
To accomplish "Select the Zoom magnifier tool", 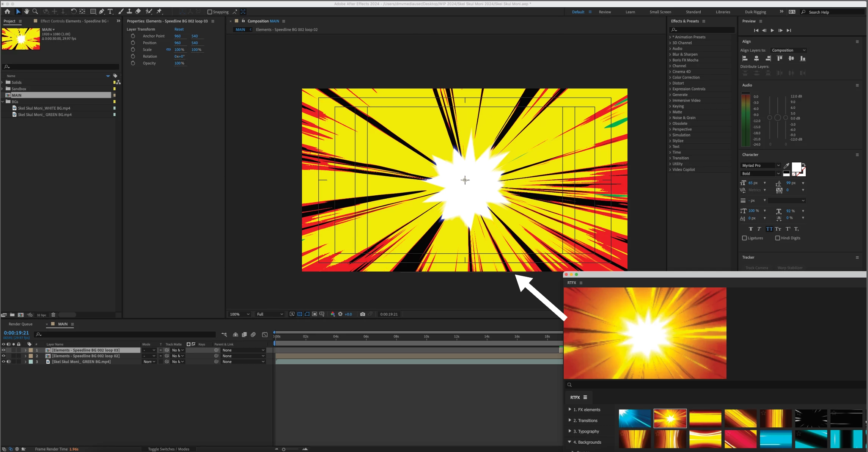I will point(35,12).
